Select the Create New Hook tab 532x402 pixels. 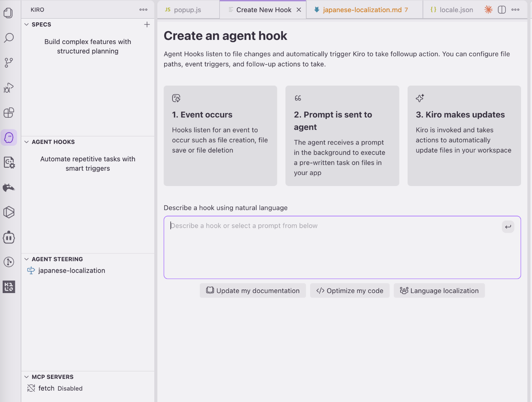click(x=263, y=10)
